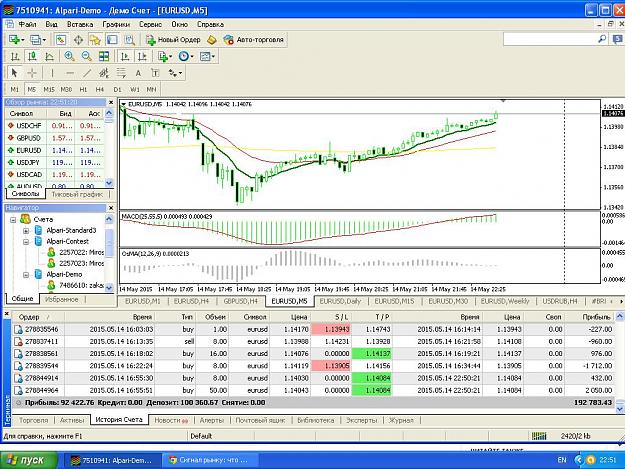The image size is (625, 469).
Task: Zoom in on the chart
Action: (69, 56)
